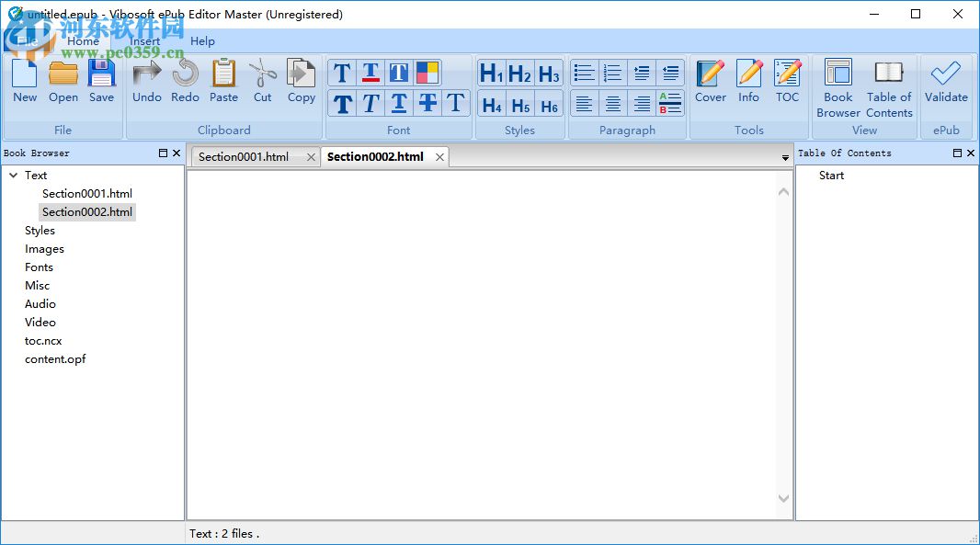
Task: Select content.opf in the Book Browser
Action: click(55, 359)
